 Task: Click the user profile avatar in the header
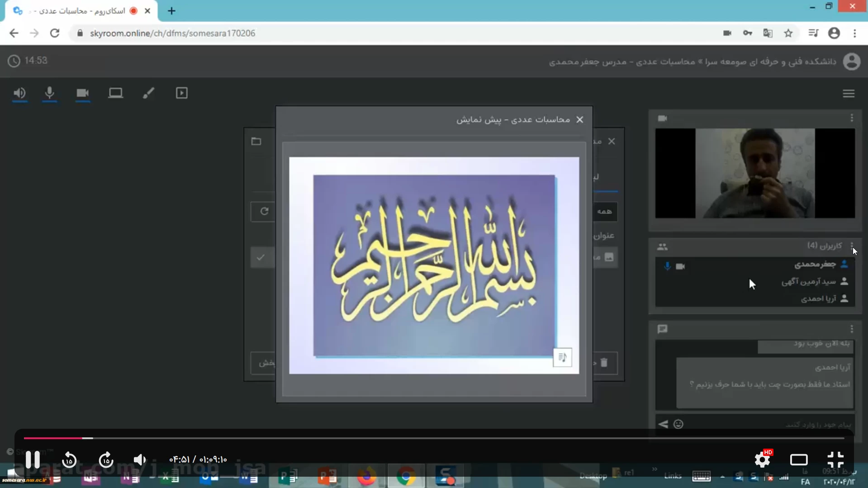click(x=852, y=62)
